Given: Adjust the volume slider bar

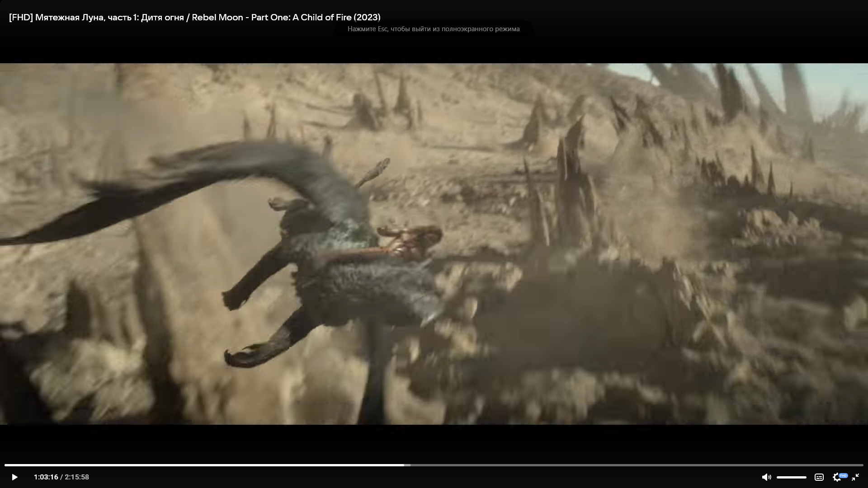Looking at the screenshot, I should (x=791, y=477).
